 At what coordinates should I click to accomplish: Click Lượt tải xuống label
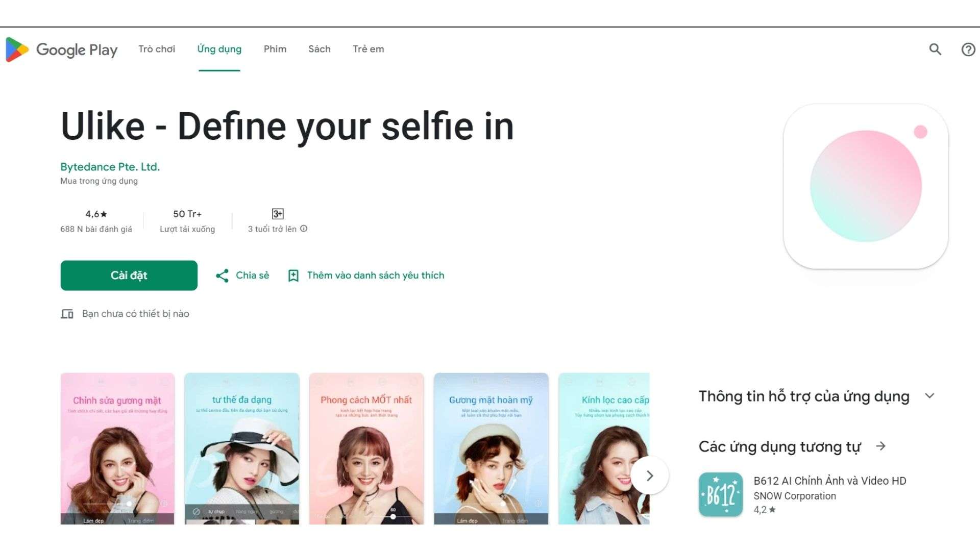point(187,229)
